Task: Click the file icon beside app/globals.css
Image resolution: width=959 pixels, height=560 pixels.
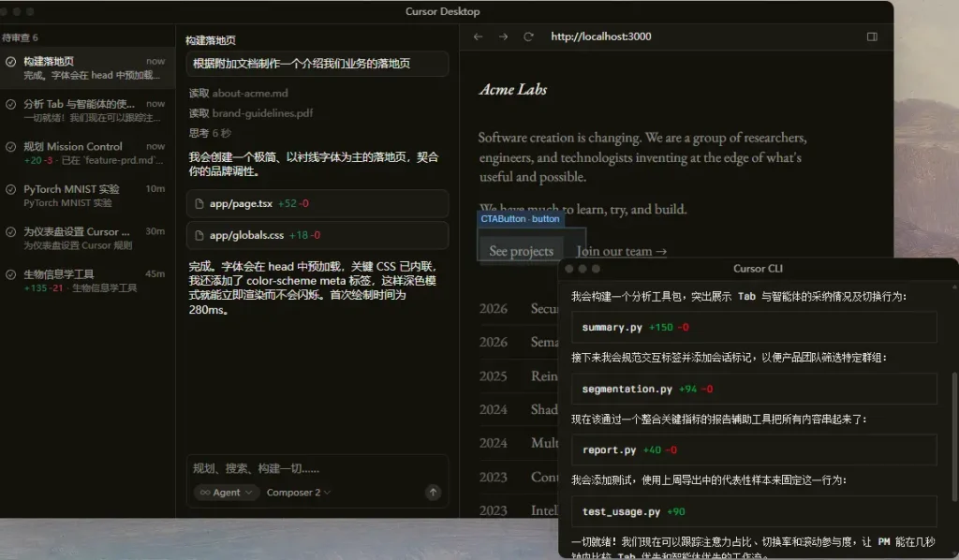Action: pyautogui.click(x=199, y=235)
